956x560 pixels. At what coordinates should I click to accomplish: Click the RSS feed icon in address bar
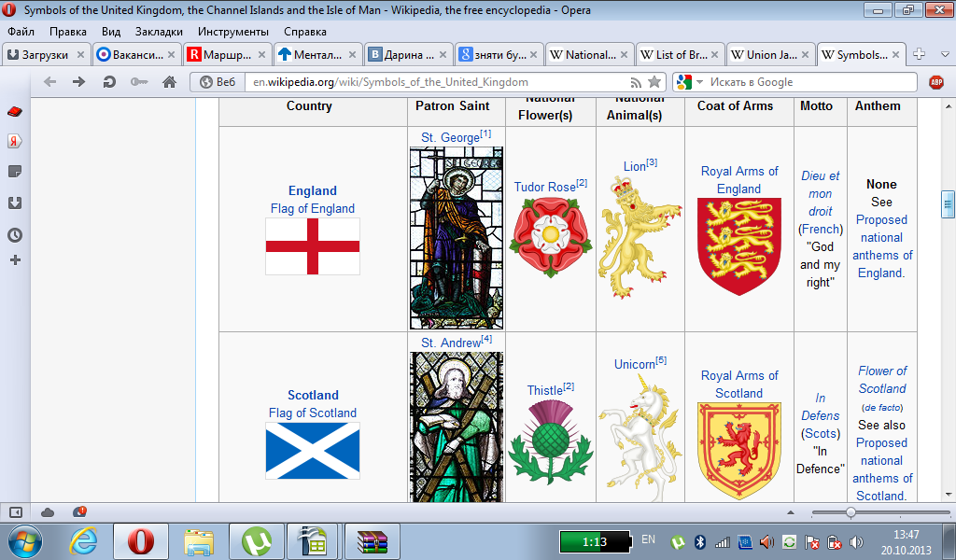pyautogui.click(x=636, y=82)
